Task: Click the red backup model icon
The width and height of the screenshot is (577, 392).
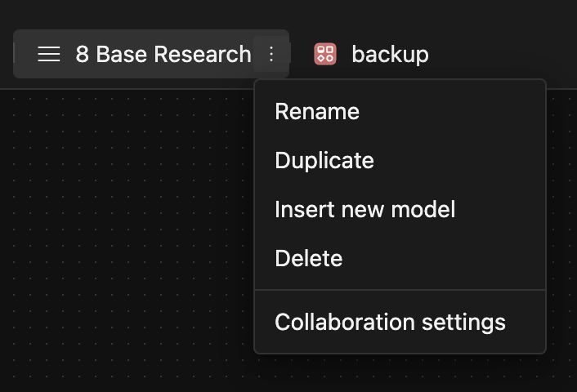Action: click(325, 55)
